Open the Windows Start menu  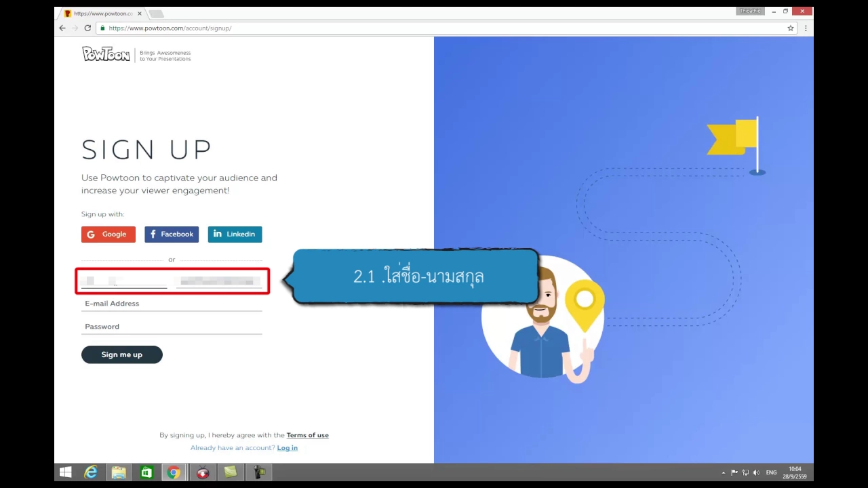66,472
